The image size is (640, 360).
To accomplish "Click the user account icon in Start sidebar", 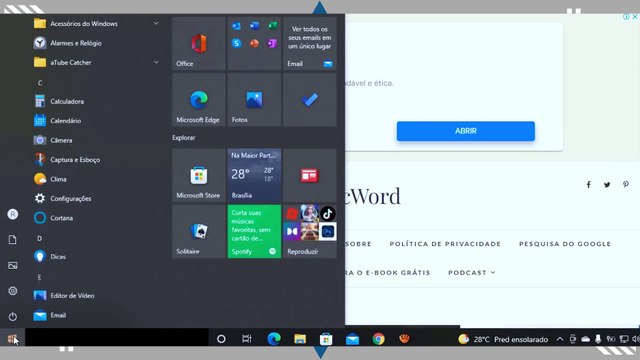I will pyautogui.click(x=13, y=214).
